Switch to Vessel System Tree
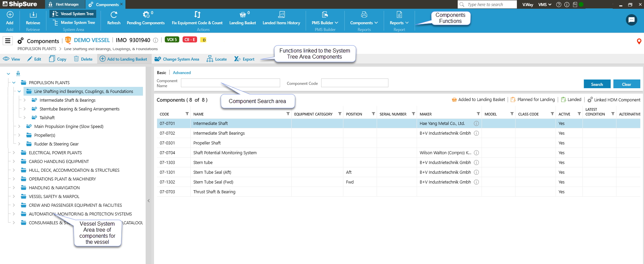Image resolution: width=644 pixels, height=264 pixels. point(73,14)
